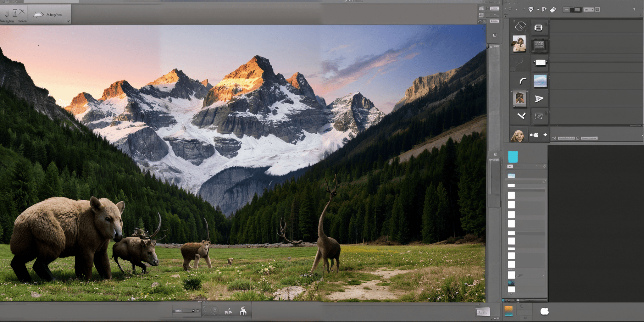Click the paper plane arrow icon
Viewport: 644px width, 322px height.
[x=539, y=99]
